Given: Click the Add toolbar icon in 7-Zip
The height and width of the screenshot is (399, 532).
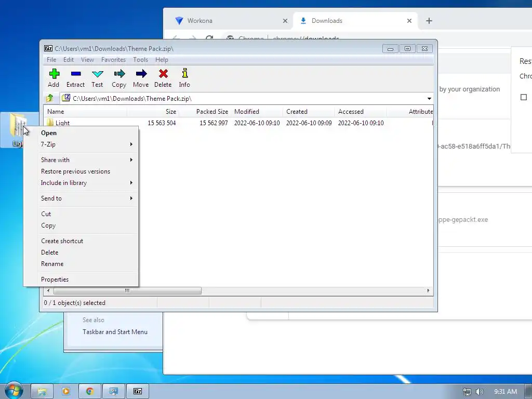Looking at the screenshot, I should coord(54,78).
